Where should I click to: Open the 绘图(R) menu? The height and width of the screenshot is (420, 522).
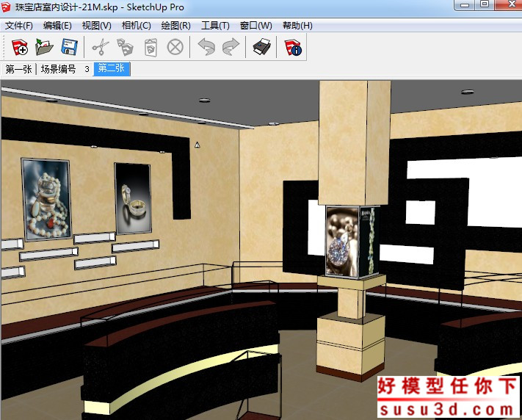point(175,26)
